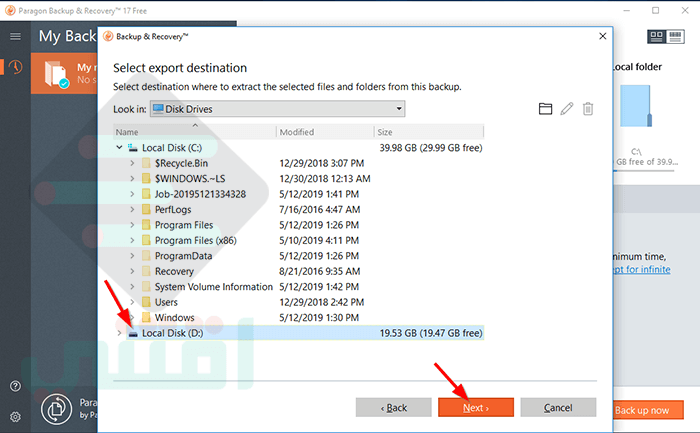Click the Cancel button
This screenshot has height=433, width=700.
point(558,408)
